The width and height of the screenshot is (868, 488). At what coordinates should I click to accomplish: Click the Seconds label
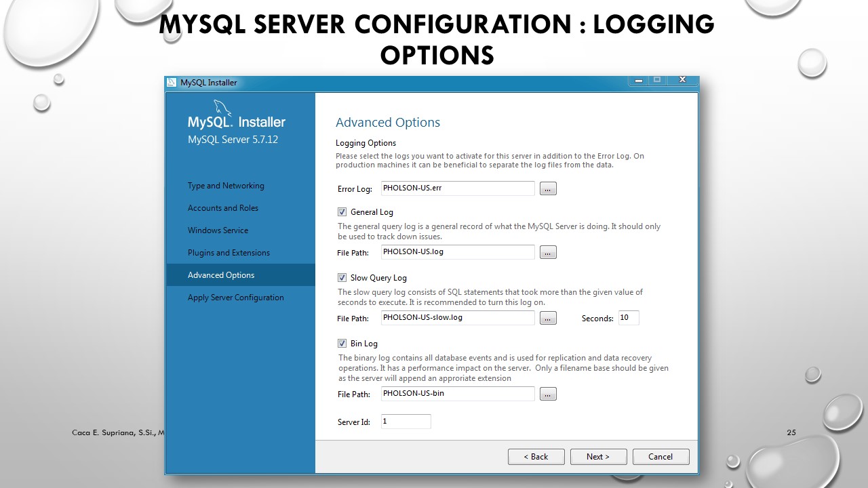597,319
